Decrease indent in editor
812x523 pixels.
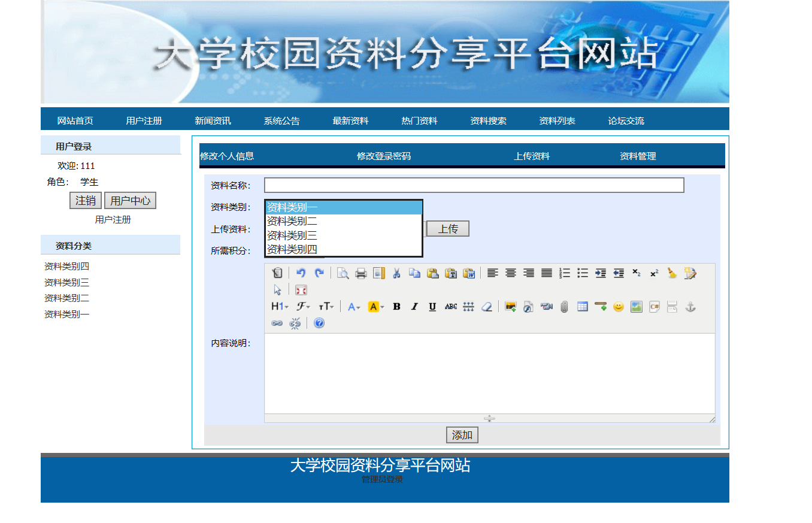(x=619, y=273)
